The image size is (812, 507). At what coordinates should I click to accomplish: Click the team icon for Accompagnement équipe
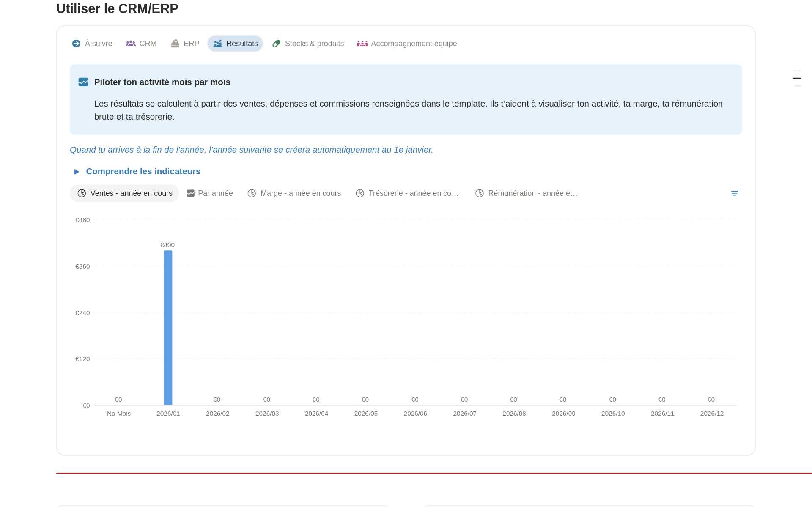(362, 44)
